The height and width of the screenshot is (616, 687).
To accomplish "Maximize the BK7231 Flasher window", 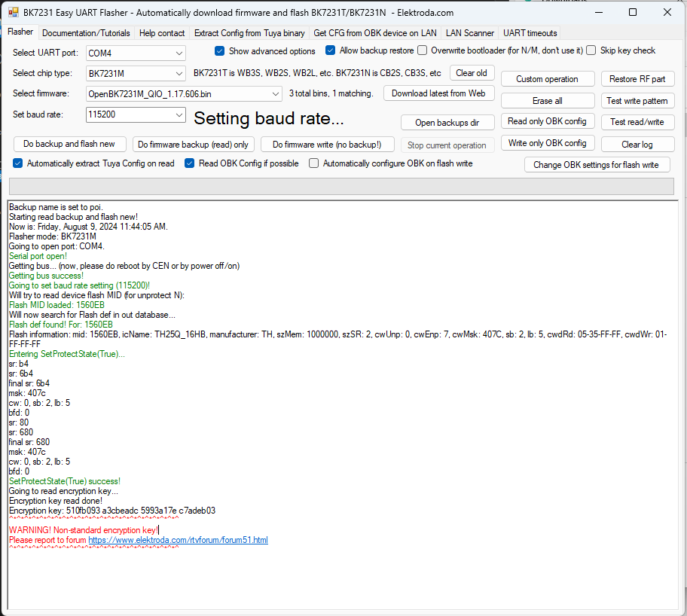I will coord(633,12).
